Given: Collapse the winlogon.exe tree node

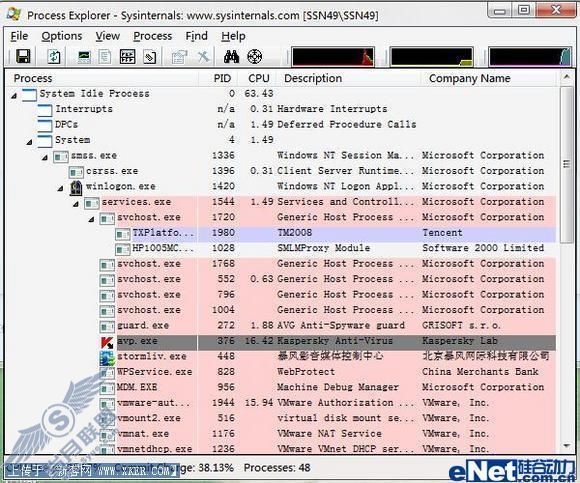Looking at the screenshot, I should tap(60, 189).
